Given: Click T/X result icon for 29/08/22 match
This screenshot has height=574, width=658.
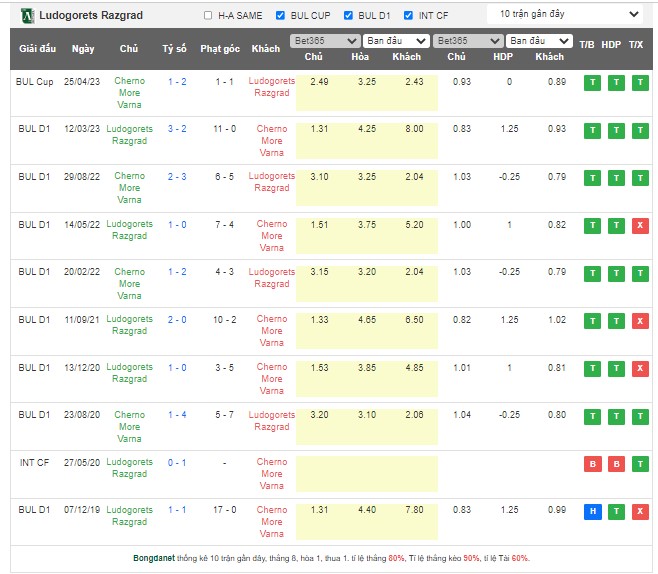Looking at the screenshot, I should click(640, 178).
